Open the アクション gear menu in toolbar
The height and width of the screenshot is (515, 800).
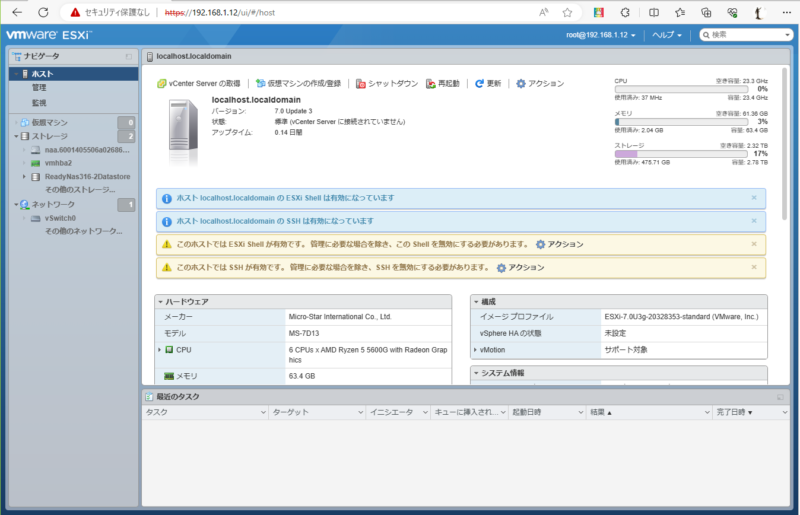pyautogui.click(x=540, y=83)
